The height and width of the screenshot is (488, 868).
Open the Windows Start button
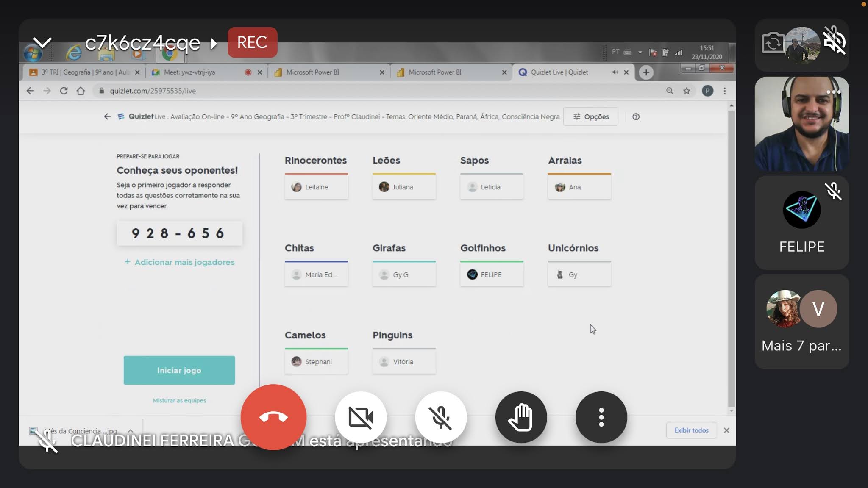[x=33, y=53]
